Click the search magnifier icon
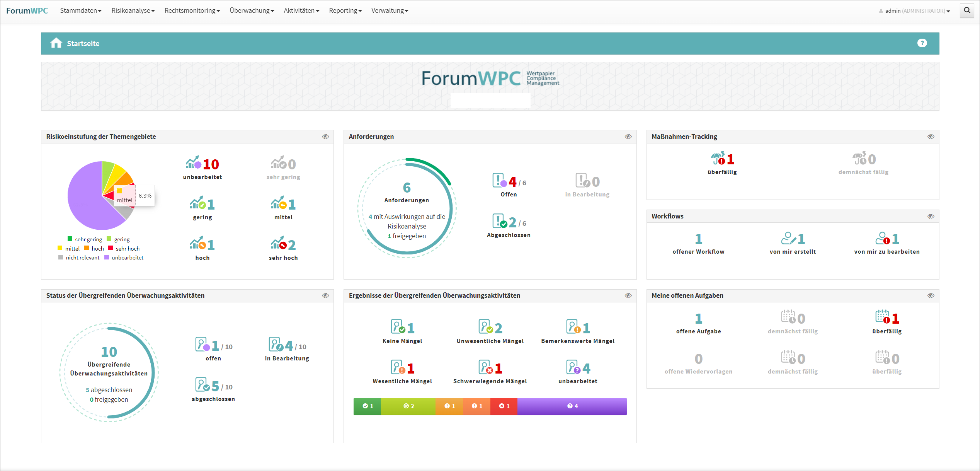Viewport: 980px width, 471px height. [x=967, y=10]
